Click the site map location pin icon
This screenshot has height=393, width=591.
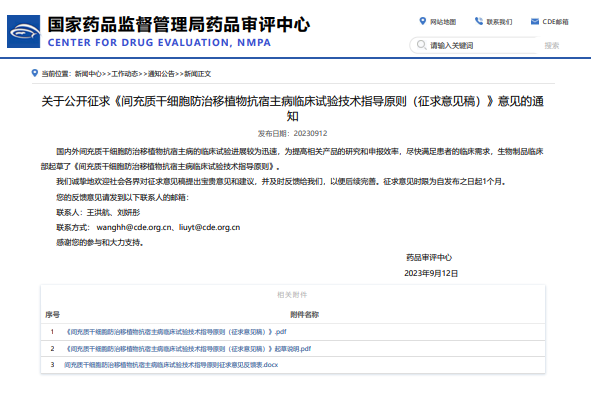coord(423,21)
